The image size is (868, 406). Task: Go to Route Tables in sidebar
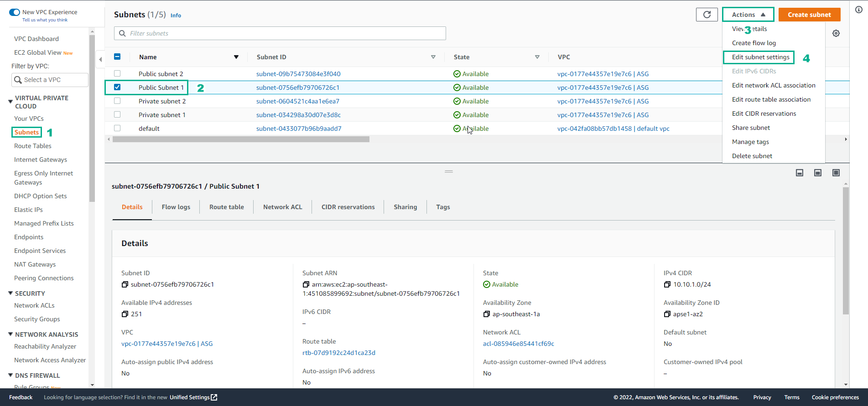(x=33, y=146)
